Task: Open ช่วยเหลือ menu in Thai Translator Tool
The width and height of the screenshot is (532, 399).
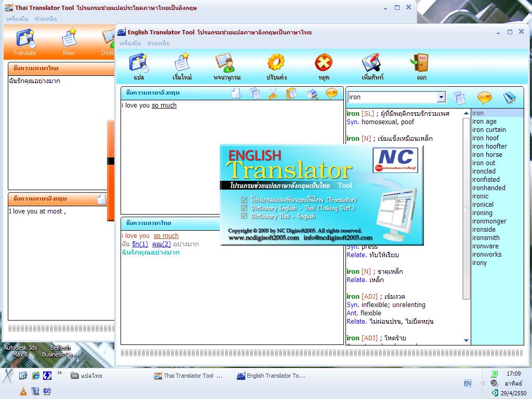Action: (46, 19)
